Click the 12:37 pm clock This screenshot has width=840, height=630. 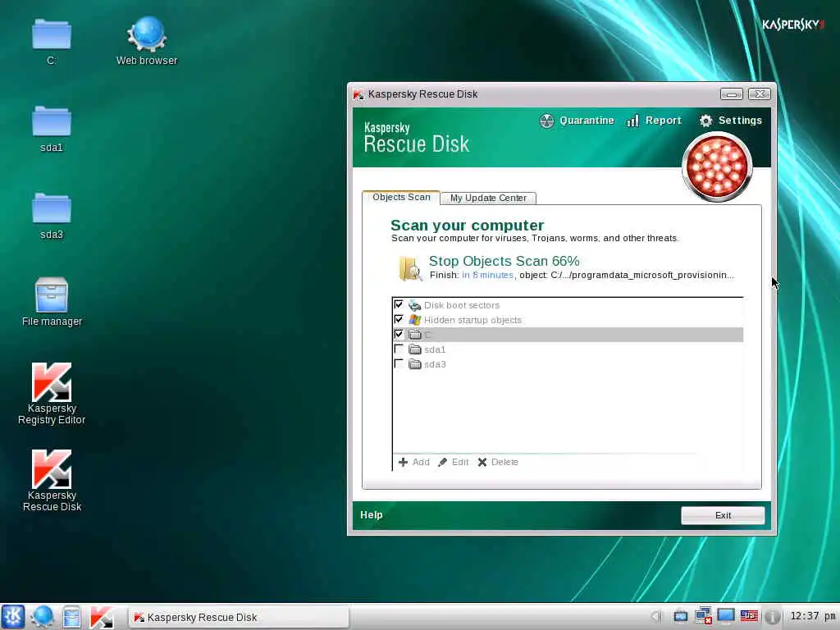(812, 617)
